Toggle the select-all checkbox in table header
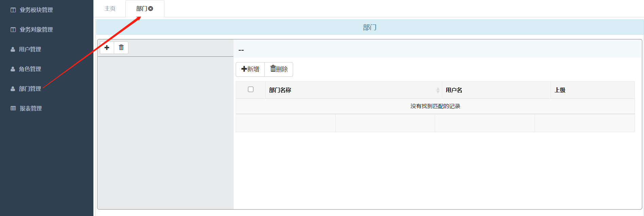This screenshot has width=644, height=216. tap(251, 89)
